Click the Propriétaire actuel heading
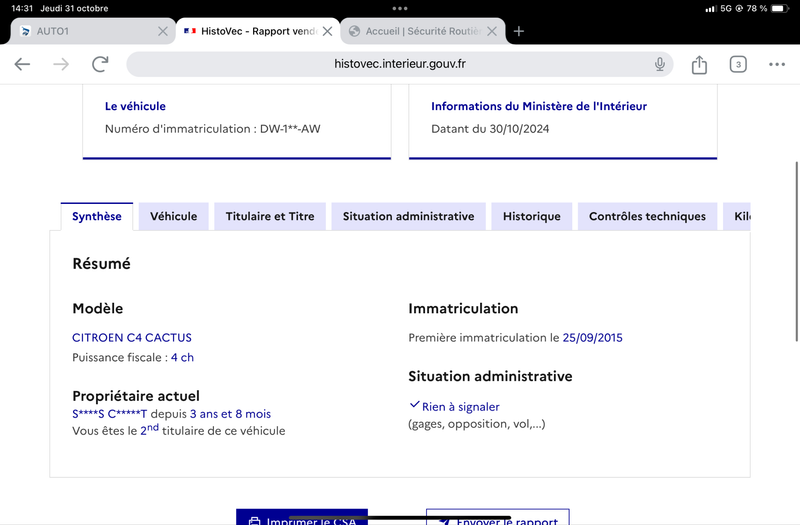The width and height of the screenshot is (800, 525). click(136, 396)
